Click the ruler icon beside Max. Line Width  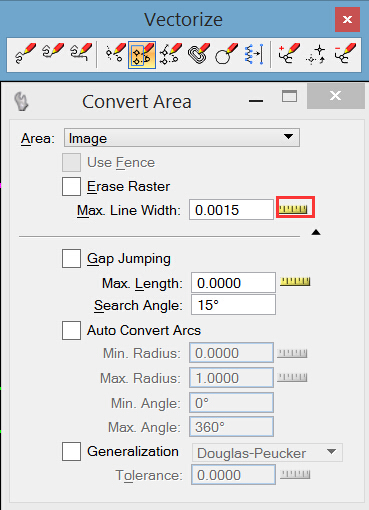point(293,209)
